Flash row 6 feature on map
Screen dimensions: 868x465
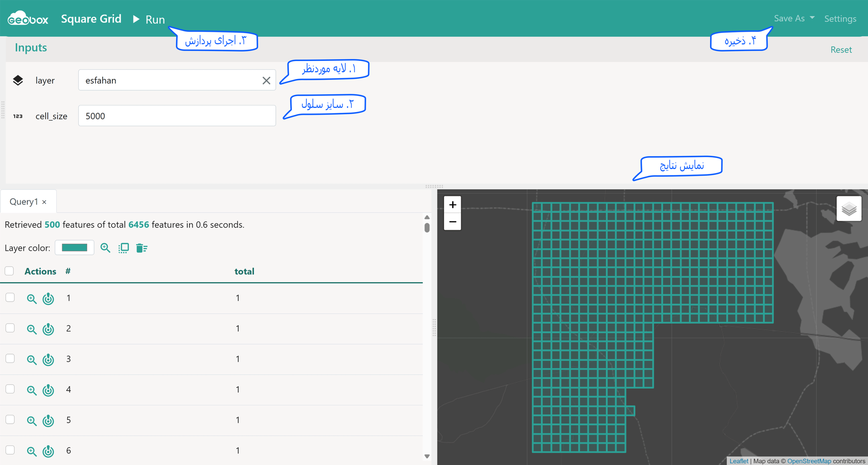tap(48, 451)
